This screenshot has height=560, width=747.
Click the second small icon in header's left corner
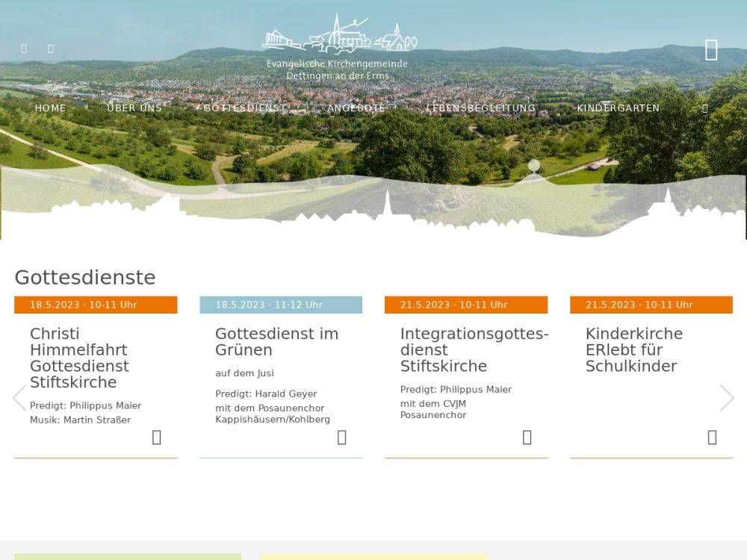pyautogui.click(x=51, y=49)
